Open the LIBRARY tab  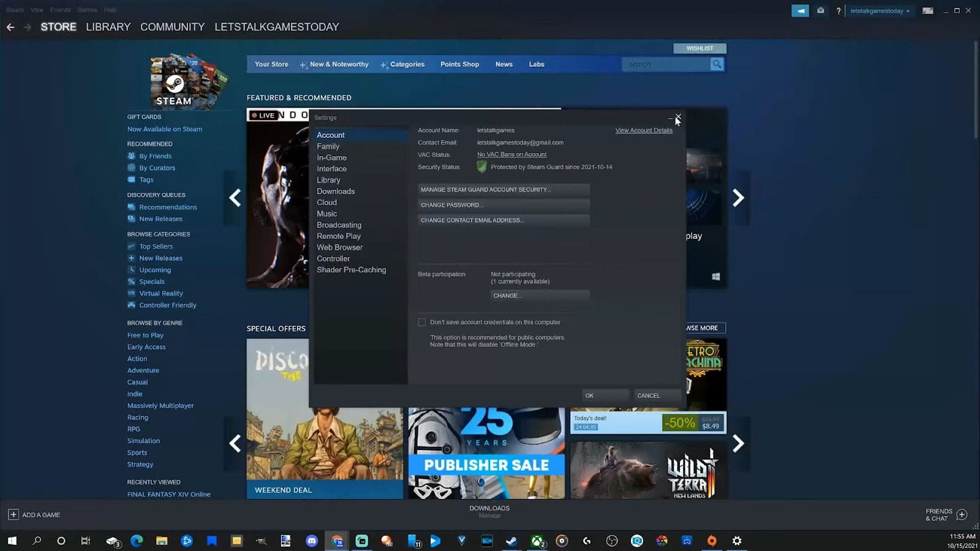pos(108,27)
